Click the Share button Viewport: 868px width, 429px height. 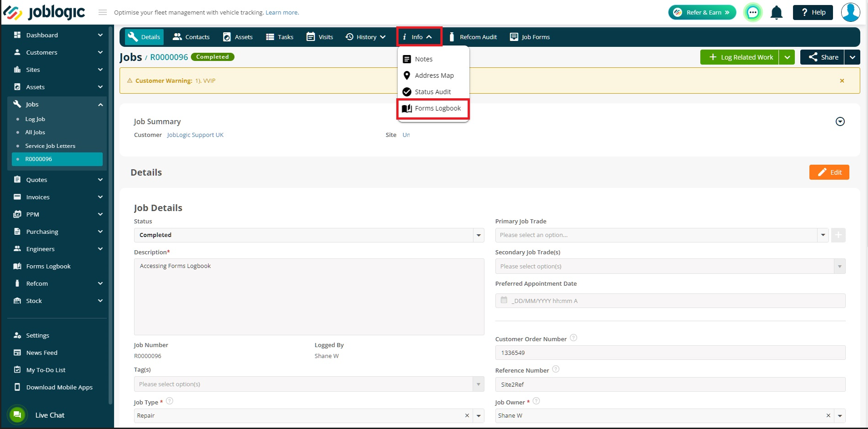point(822,57)
